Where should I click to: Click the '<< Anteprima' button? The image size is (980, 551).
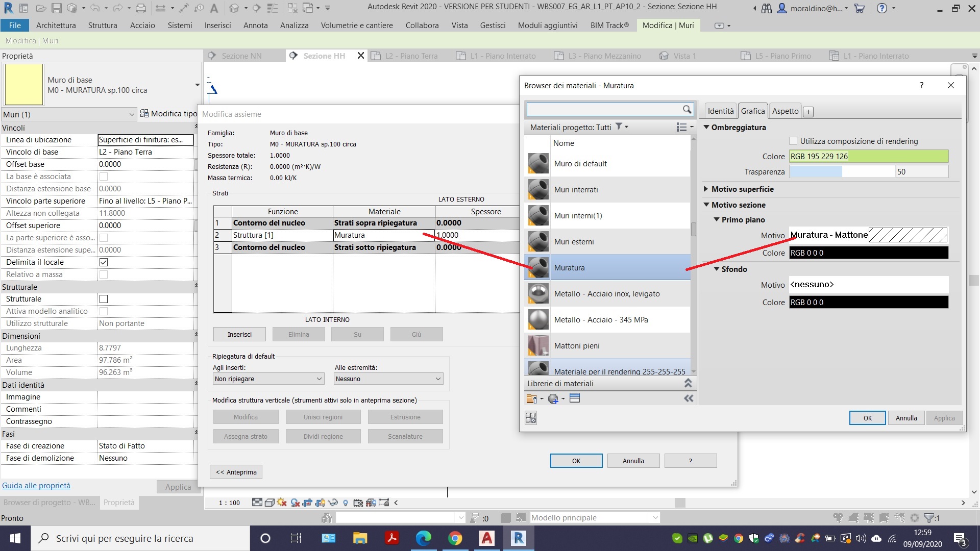click(236, 472)
